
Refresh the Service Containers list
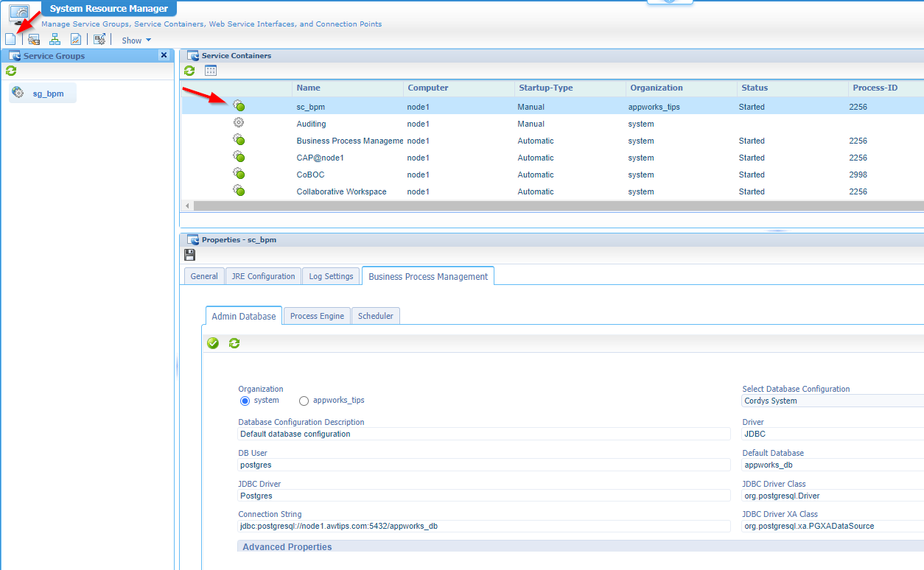click(189, 71)
